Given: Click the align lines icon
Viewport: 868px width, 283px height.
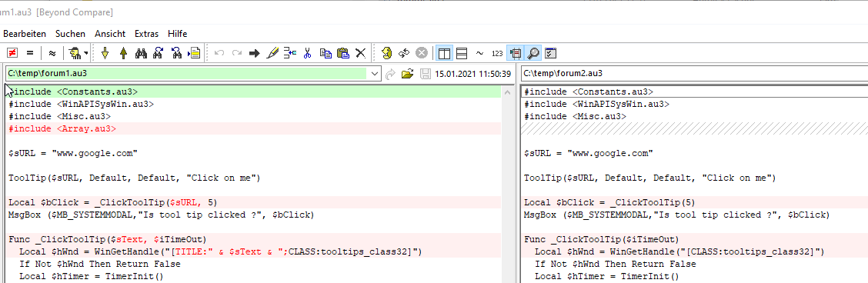Looking at the screenshot, I should (x=289, y=53).
